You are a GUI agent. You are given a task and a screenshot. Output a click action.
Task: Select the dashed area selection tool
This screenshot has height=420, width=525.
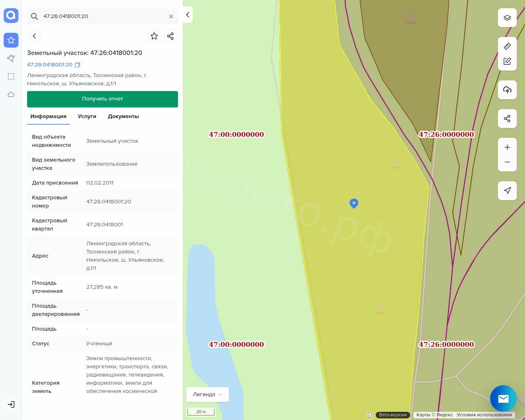(11, 76)
